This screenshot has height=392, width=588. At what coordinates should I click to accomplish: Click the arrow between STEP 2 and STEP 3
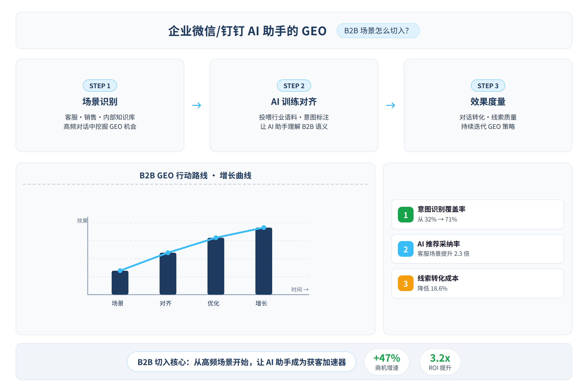tap(391, 105)
